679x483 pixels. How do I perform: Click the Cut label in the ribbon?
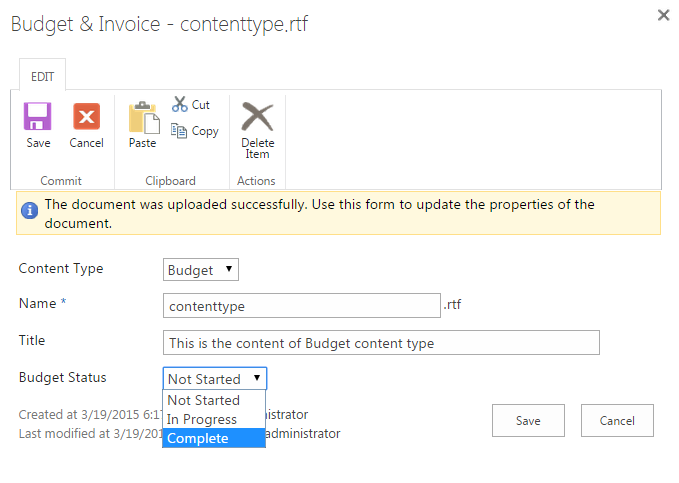click(201, 105)
